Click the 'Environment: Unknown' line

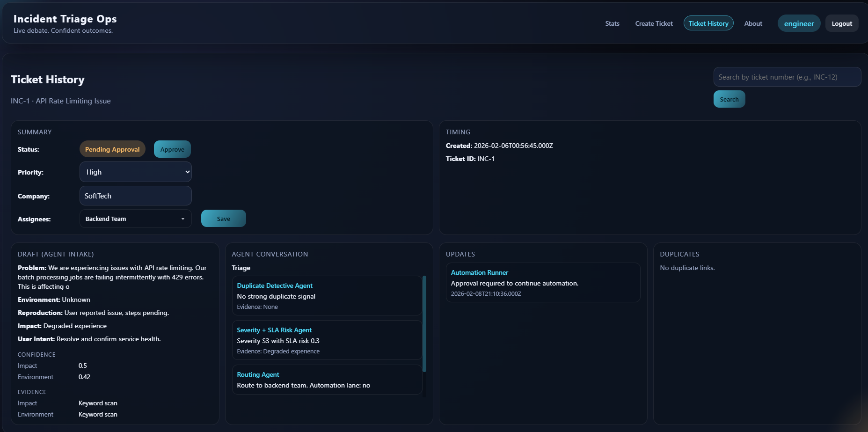tap(54, 300)
